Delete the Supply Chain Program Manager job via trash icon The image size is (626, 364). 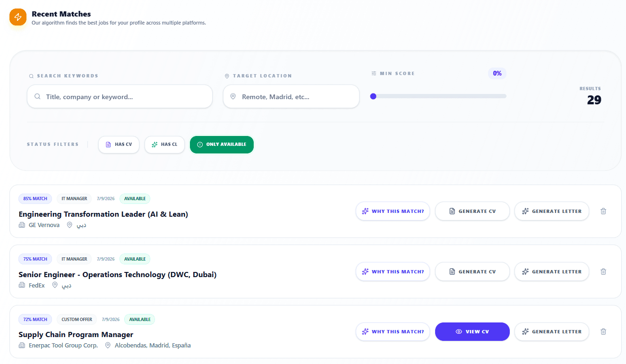(603, 331)
